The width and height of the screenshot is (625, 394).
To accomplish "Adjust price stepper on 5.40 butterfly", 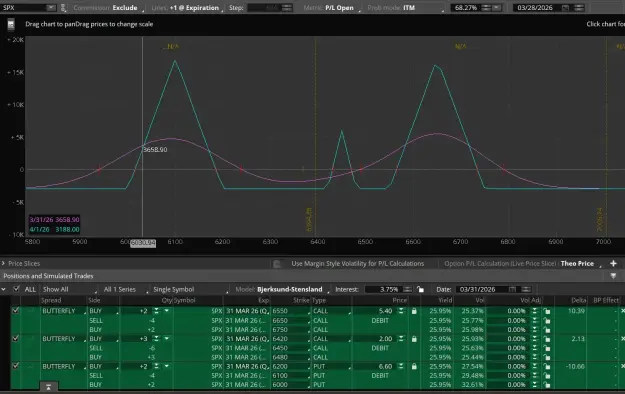I will pyautogui.click(x=401, y=311).
